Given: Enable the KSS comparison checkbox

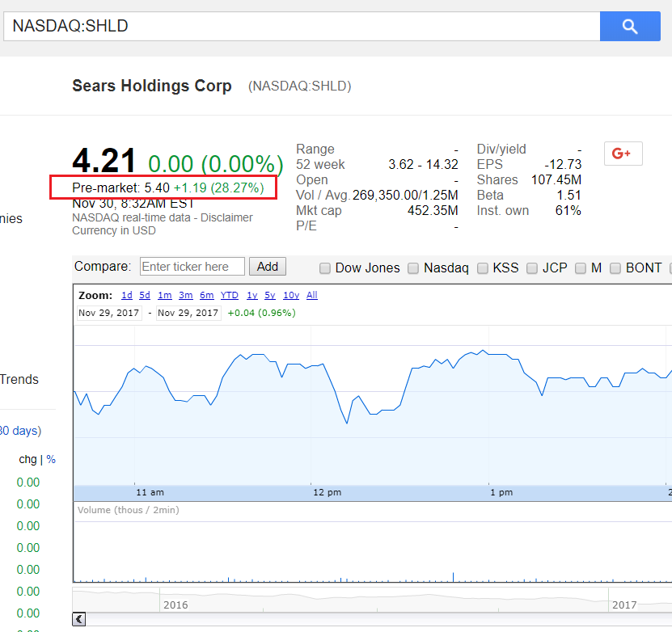Looking at the screenshot, I should point(483,268).
